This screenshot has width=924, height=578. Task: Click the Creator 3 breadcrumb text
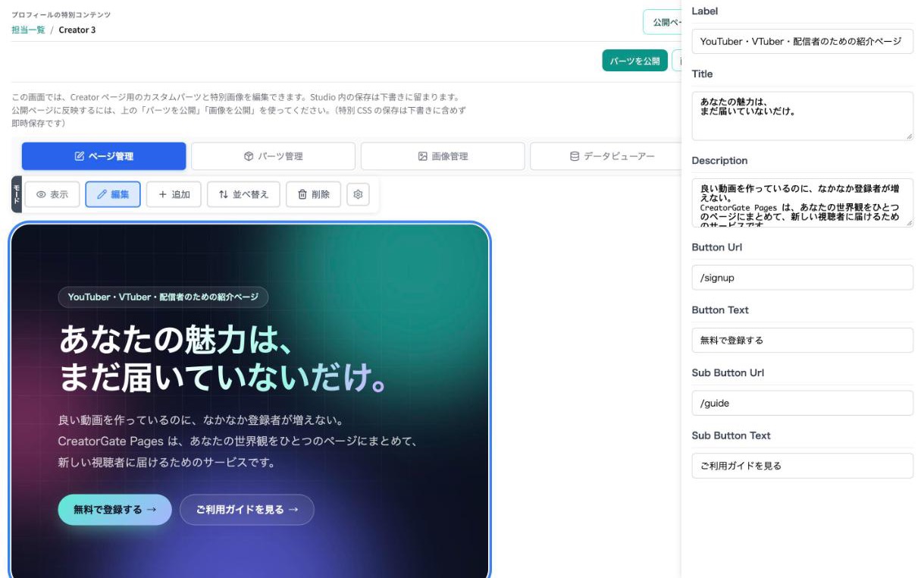coord(77,30)
